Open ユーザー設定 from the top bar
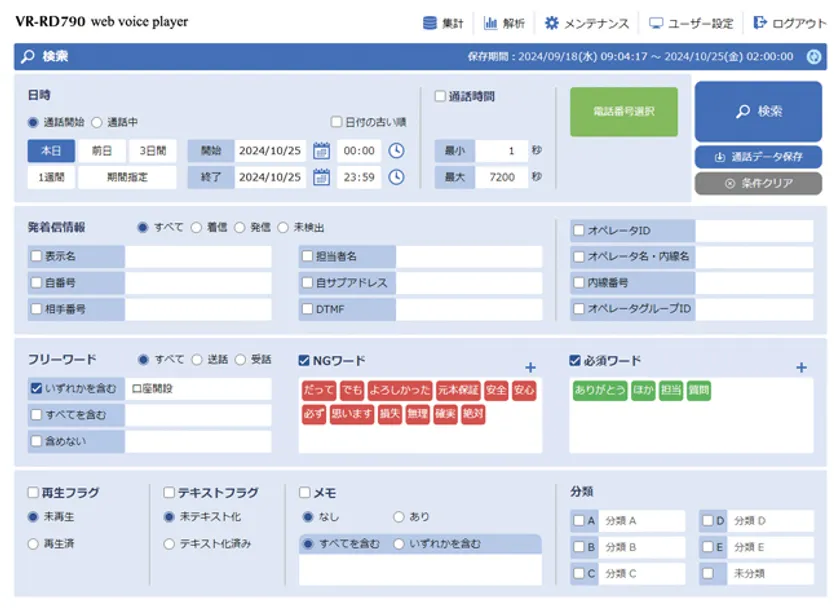This screenshot has width=840, height=610. pyautogui.click(x=658, y=23)
